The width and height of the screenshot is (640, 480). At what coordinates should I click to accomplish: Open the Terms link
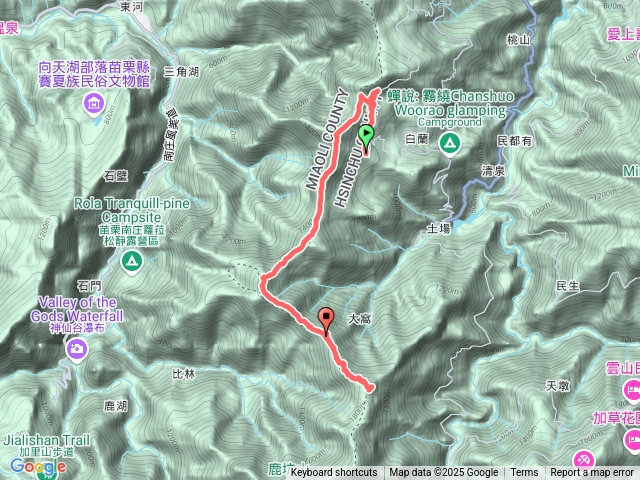tap(524, 473)
